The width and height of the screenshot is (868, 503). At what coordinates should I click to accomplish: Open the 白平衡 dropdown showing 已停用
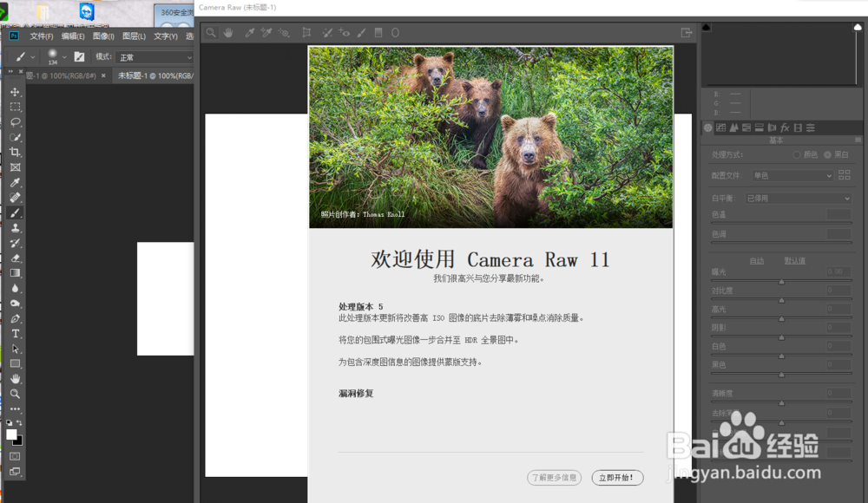[x=798, y=198]
